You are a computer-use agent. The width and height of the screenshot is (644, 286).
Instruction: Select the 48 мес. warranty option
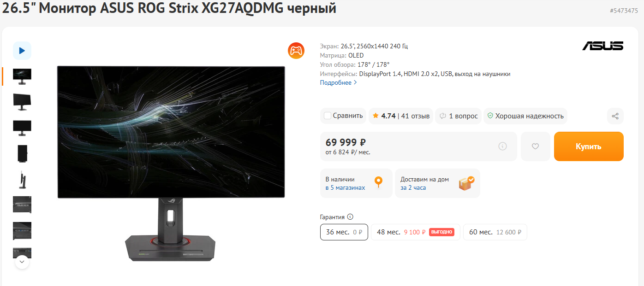(x=416, y=232)
